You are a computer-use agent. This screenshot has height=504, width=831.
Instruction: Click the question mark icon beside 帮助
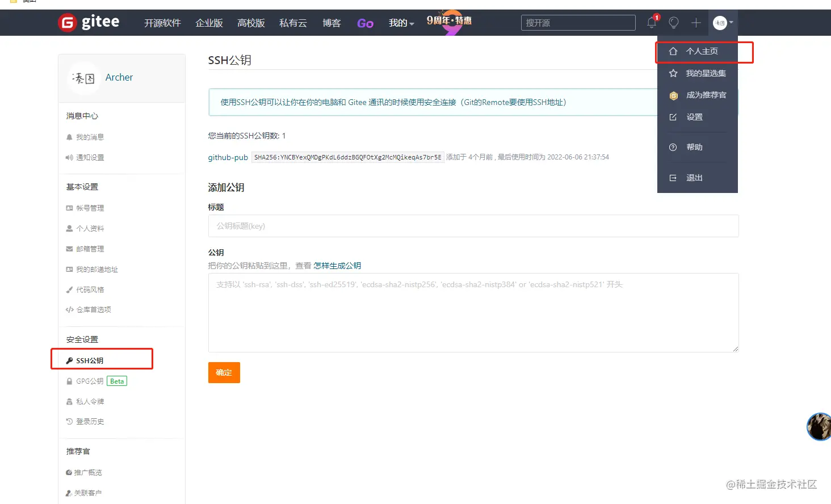click(x=673, y=147)
